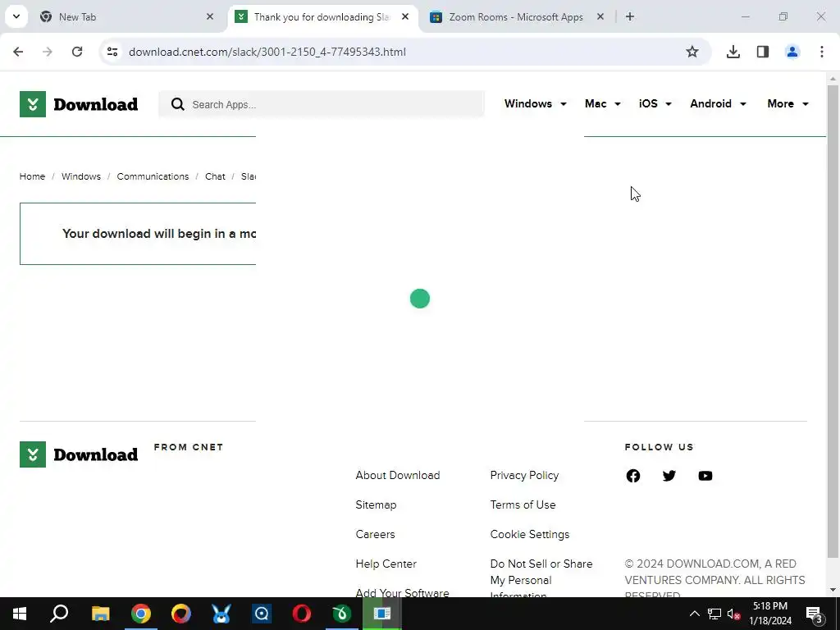The width and height of the screenshot is (840, 630).
Task: Open Sitemap link
Action: tap(376, 504)
